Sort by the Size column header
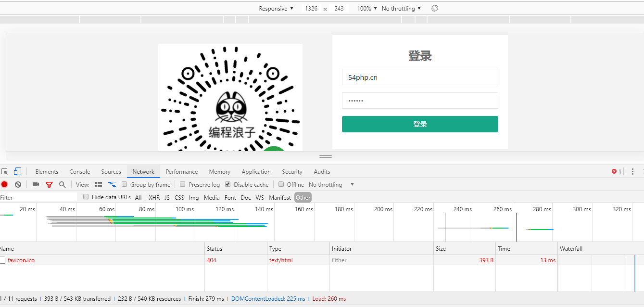 465,249
